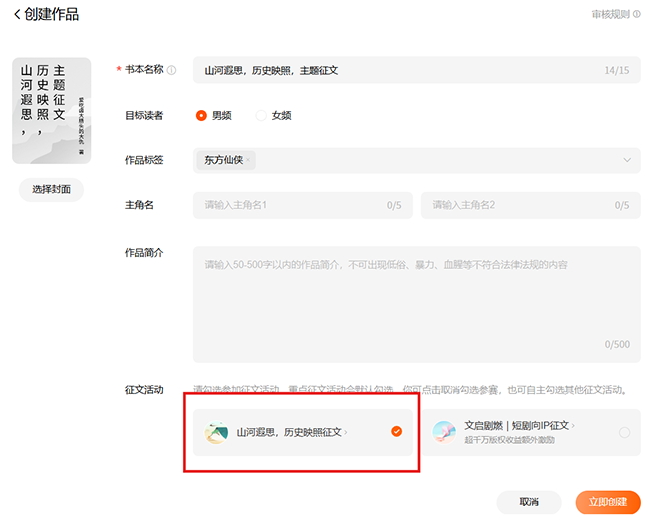This screenshot has width=650, height=516.
Task: Uncheck the 山河遐思，历史映照征文 contest checkbox
Action: [x=397, y=432]
